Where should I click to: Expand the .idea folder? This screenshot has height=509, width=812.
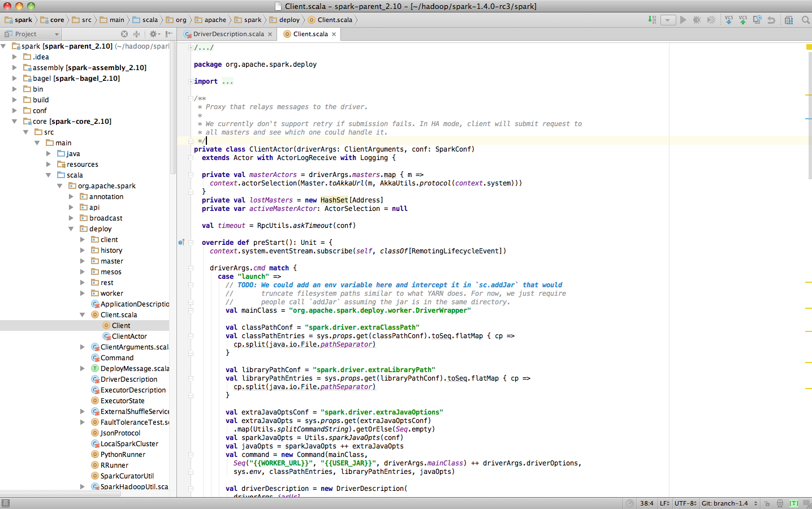[15, 57]
